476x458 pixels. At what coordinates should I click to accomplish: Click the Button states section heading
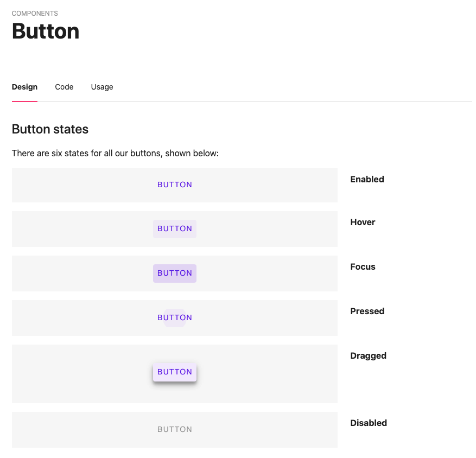point(50,129)
